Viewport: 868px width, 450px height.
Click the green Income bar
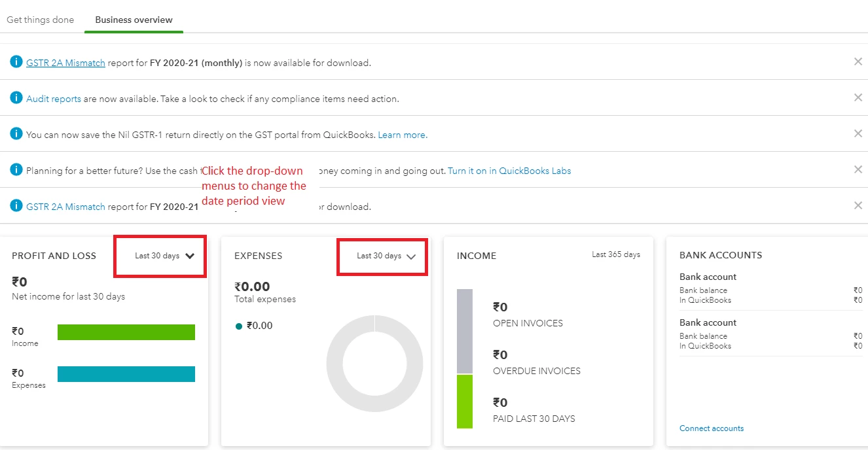126,332
